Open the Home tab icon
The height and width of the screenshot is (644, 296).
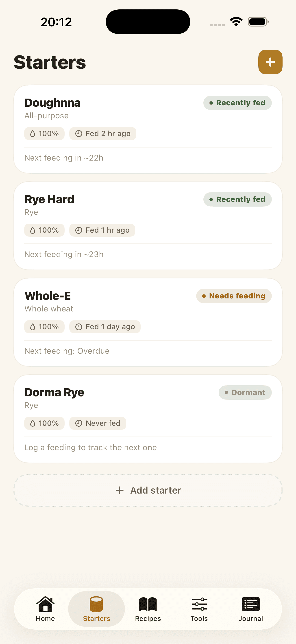[x=45, y=604]
